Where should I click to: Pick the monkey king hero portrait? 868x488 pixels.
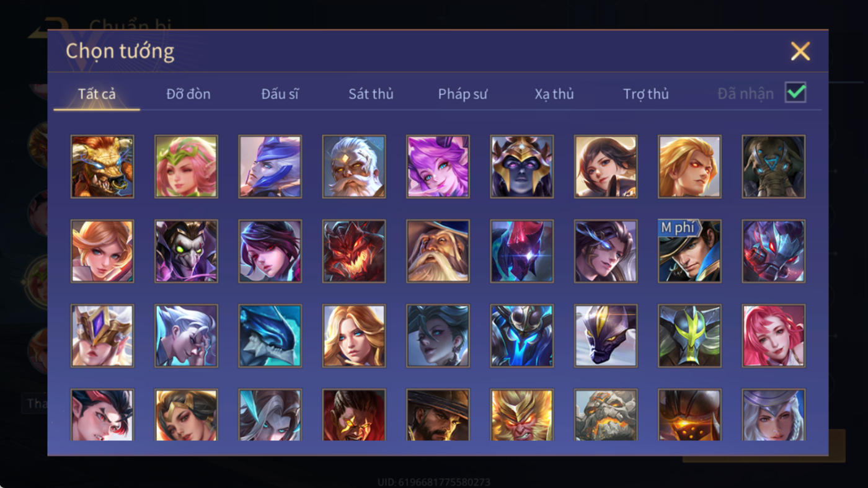521,415
